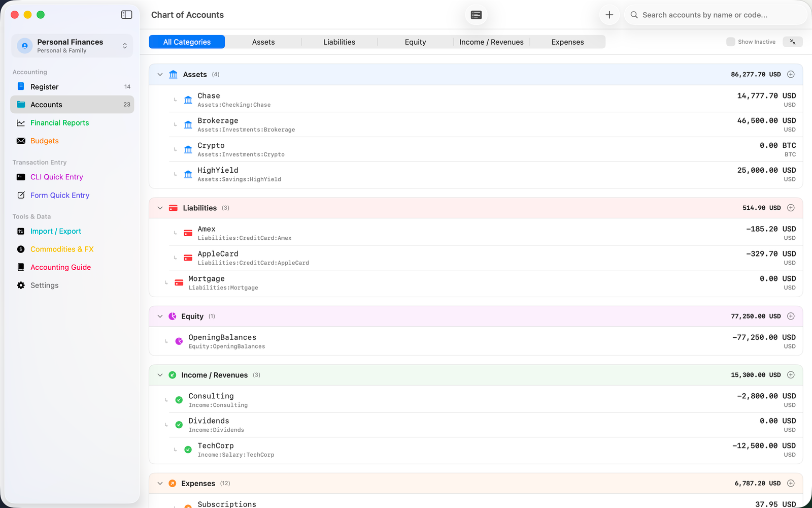Add account to Income / Revenues plus circle
The height and width of the screenshot is (508, 812).
[791, 375]
